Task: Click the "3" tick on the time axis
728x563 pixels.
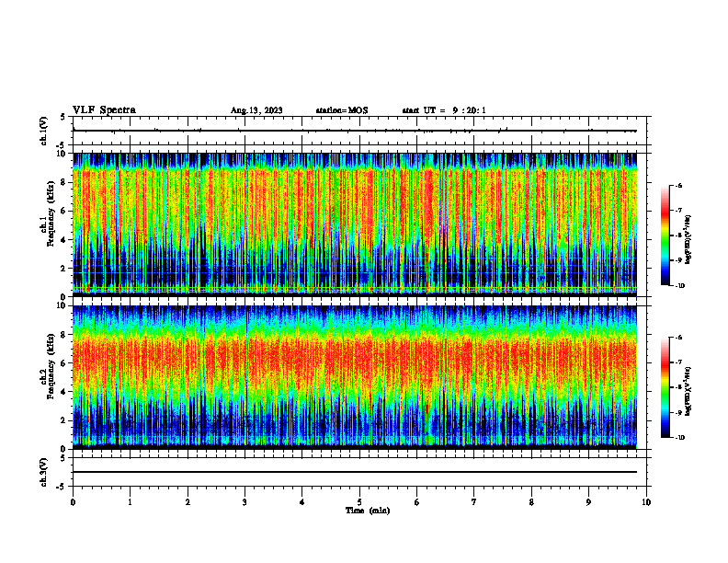Action: (x=245, y=502)
